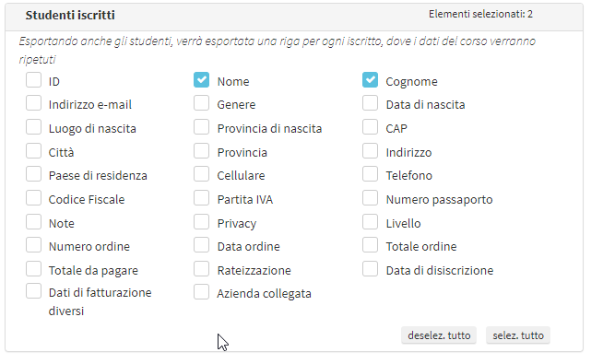Select the Genere checkbox
The image size is (591, 364).
point(201,103)
